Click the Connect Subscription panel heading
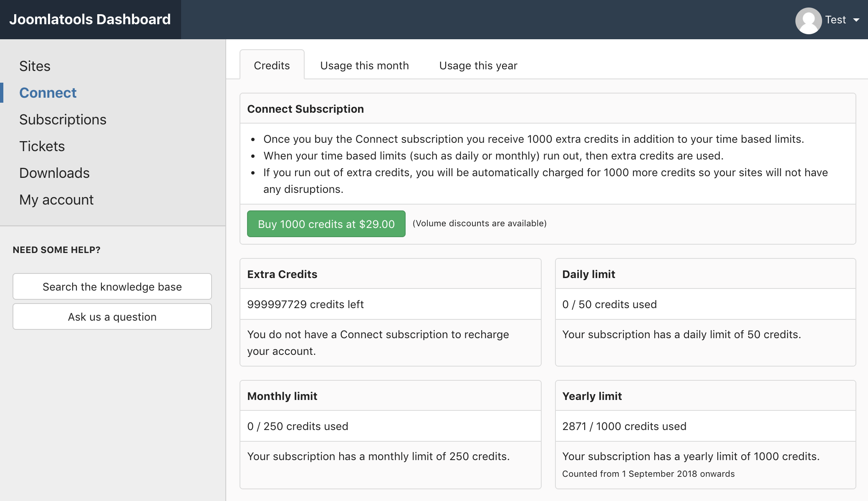This screenshot has width=868, height=501. pyautogui.click(x=305, y=109)
